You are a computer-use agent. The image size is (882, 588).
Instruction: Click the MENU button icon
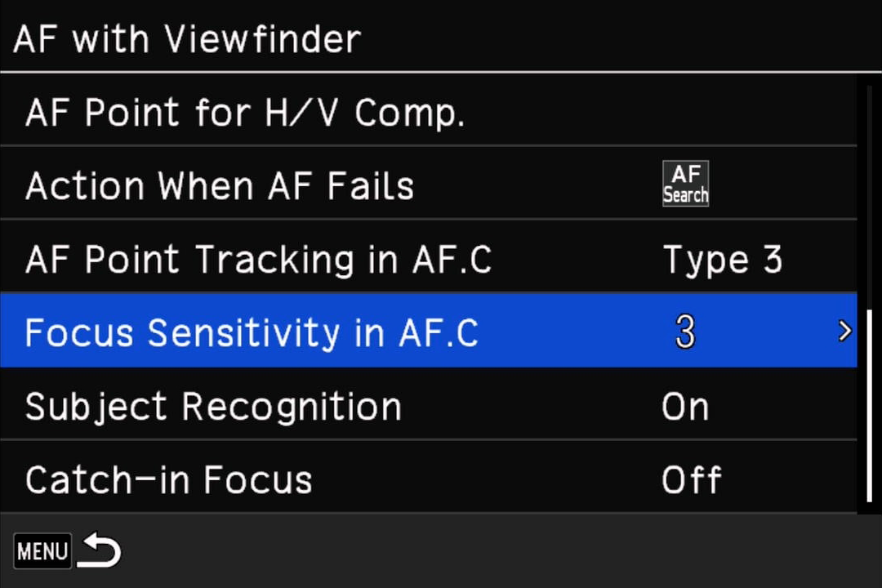coord(42,551)
